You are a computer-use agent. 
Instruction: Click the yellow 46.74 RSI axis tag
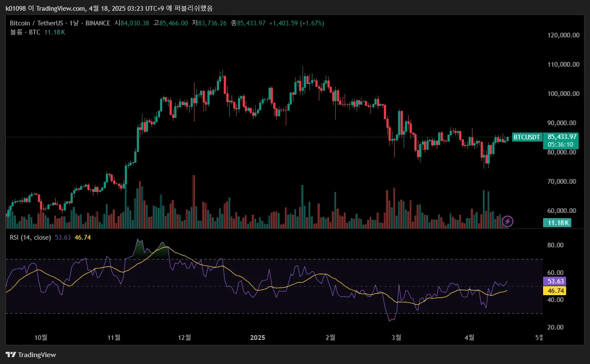point(556,291)
